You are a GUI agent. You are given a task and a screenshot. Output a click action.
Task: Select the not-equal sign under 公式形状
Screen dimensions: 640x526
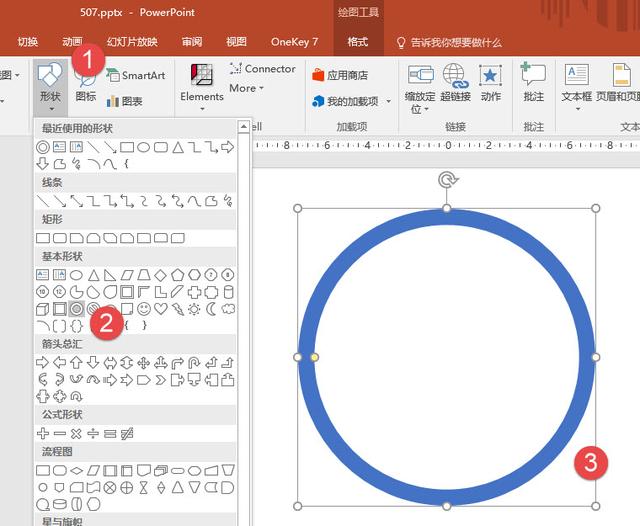tap(127, 433)
